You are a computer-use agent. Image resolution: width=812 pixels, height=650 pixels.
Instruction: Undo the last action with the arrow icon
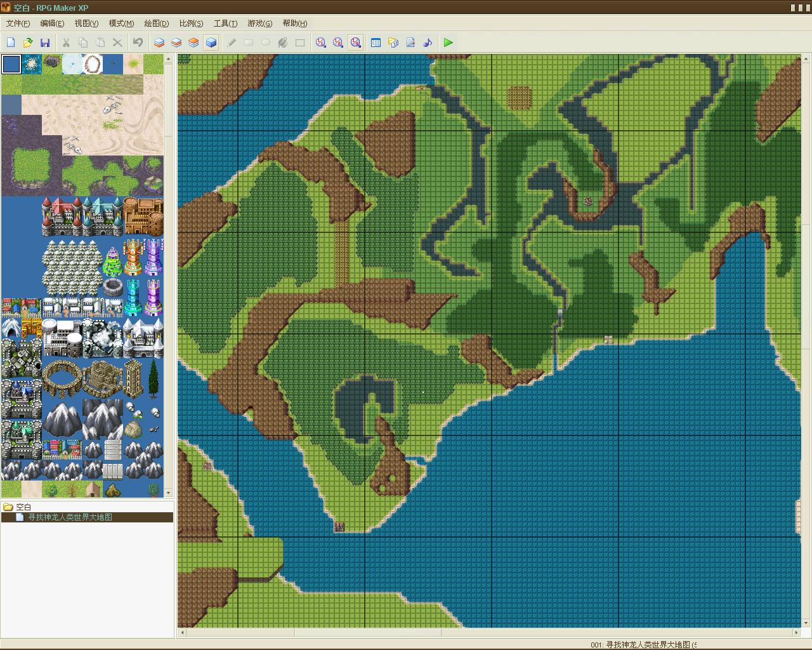tap(138, 43)
